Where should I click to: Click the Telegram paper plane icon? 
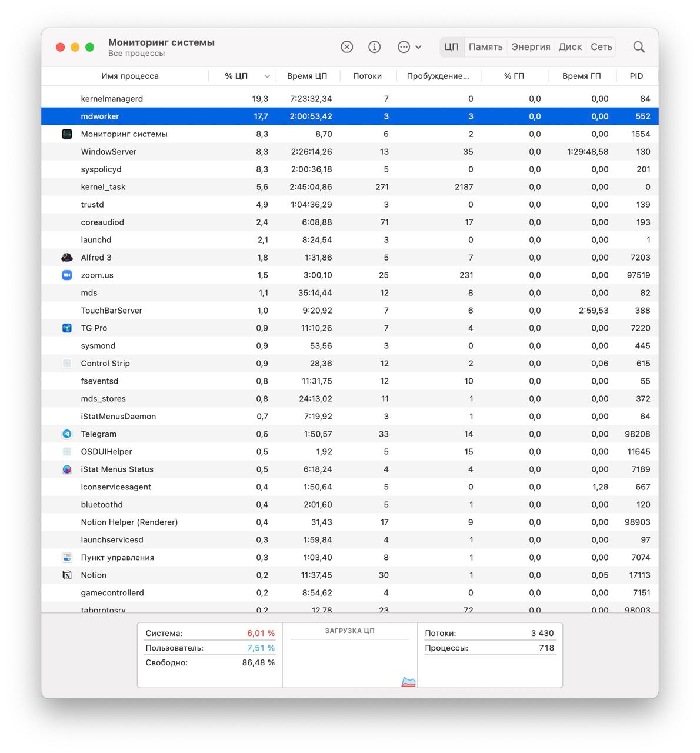pyautogui.click(x=67, y=434)
